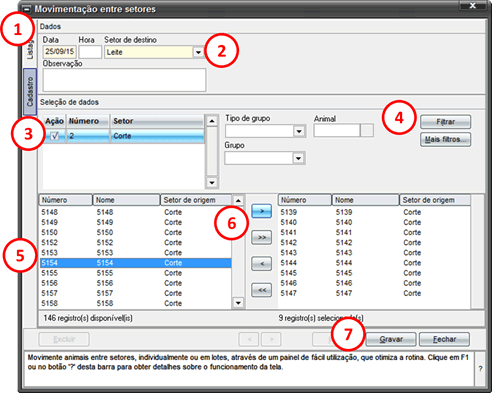
Task: Save with the Gravar button
Action: pos(391,339)
